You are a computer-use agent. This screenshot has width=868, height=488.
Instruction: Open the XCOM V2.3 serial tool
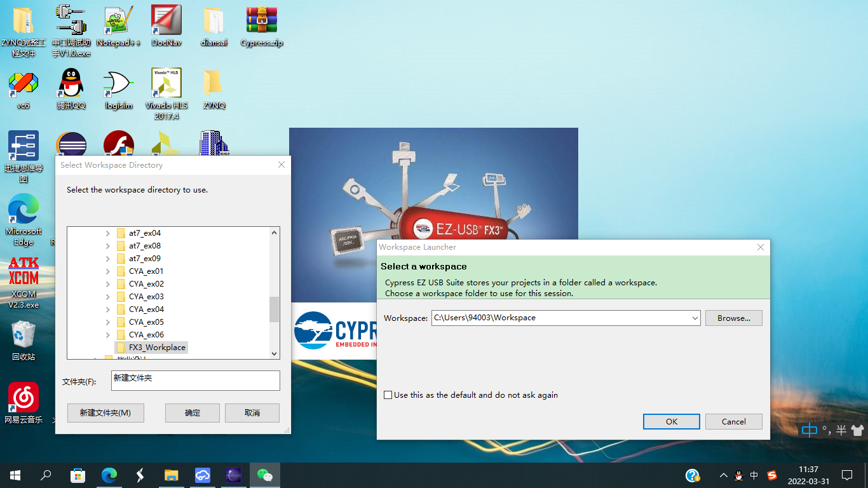point(23,273)
